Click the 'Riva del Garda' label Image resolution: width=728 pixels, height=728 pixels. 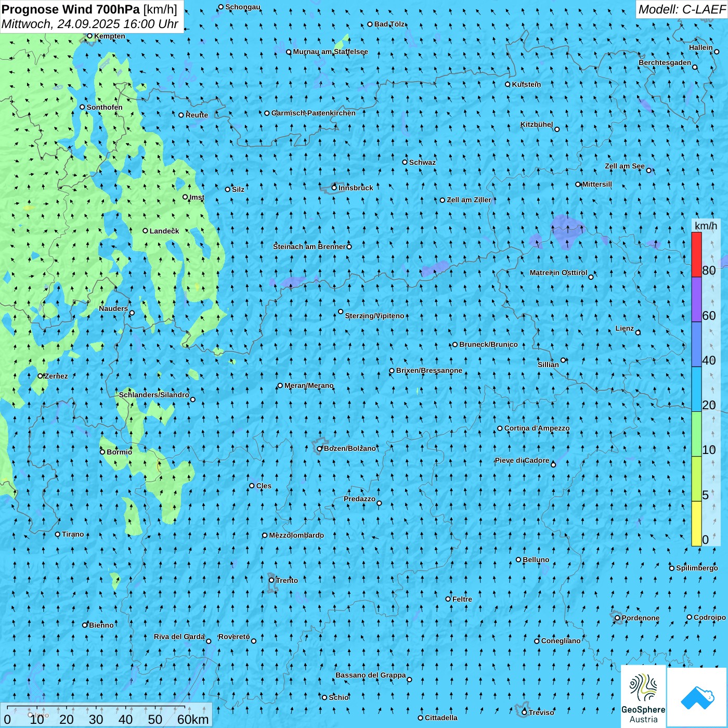(x=179, y=636)
